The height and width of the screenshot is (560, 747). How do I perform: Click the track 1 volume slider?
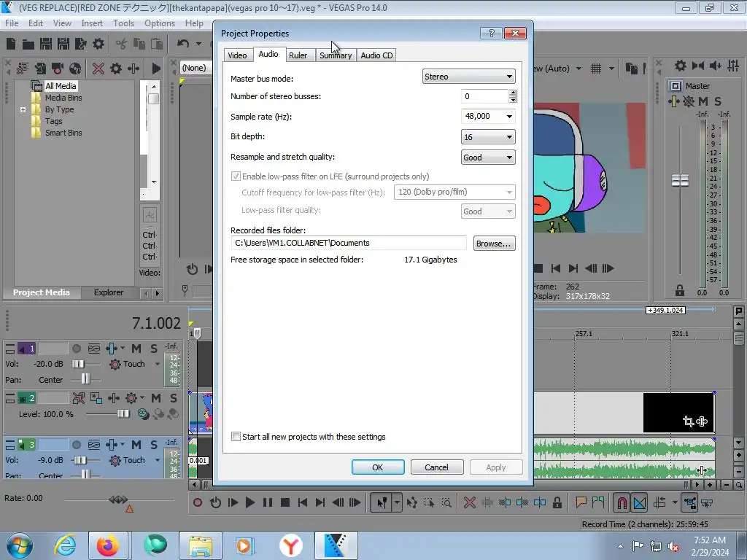[78, 365]
